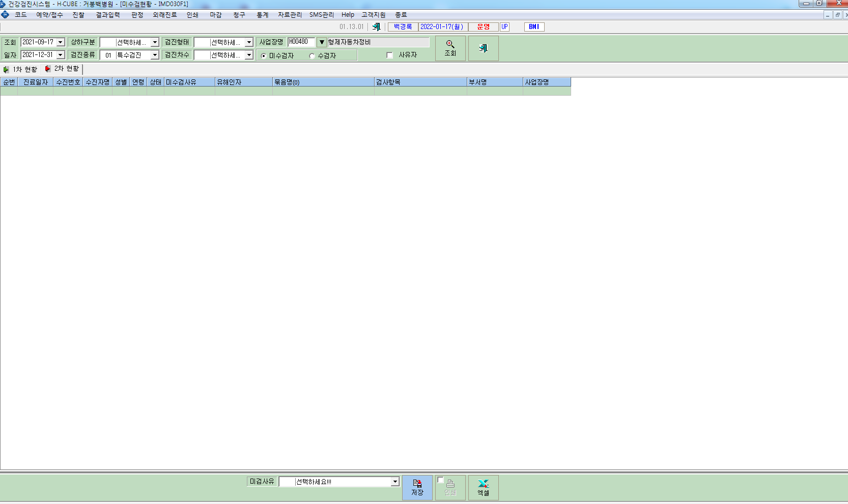Expand the 검진종류 특수검진 dropdown
The width and height of the screenshot is (848, 504).
coord(155,55)
